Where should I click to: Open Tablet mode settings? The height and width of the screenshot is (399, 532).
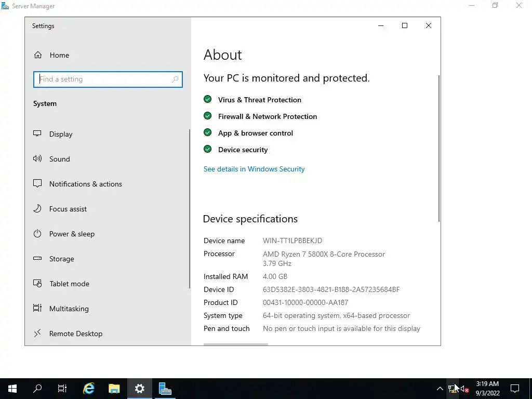click(x=69, y=284)
